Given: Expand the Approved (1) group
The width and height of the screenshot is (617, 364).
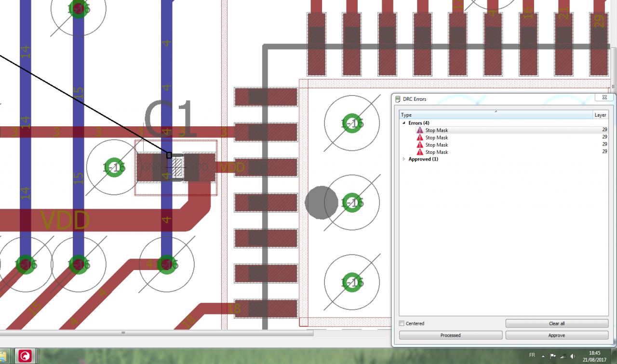Looking at the screenshot, I should pos(404,159).
